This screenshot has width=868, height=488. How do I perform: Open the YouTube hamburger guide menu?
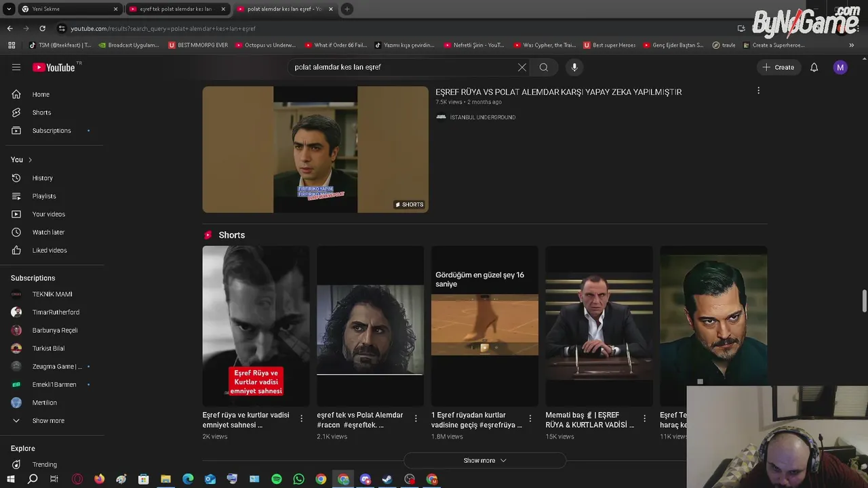[x=16, y=67]
